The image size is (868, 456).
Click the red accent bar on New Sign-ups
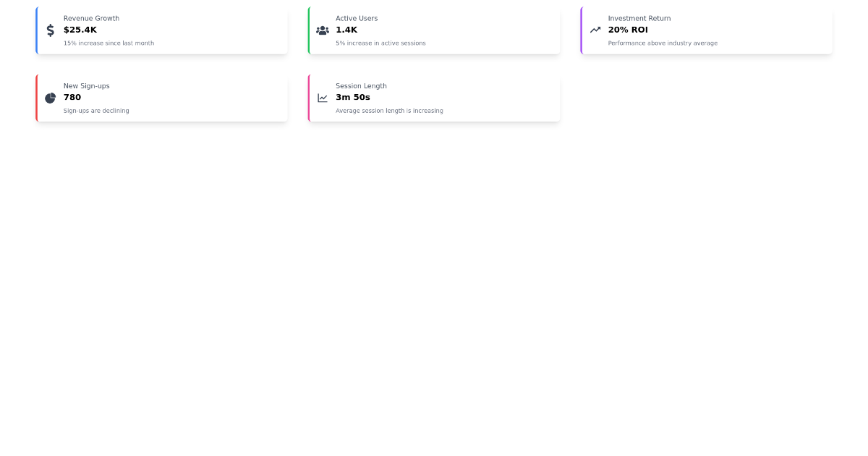click(x=36, y=98)
